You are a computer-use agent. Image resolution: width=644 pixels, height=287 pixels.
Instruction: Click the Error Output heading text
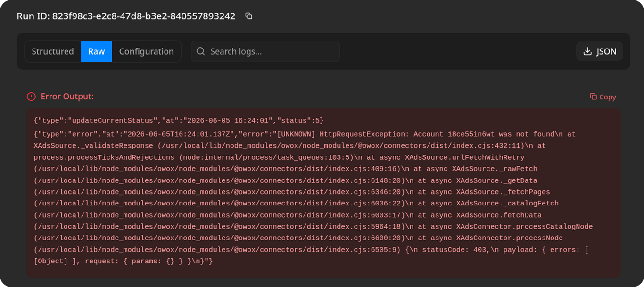point(67,97)
